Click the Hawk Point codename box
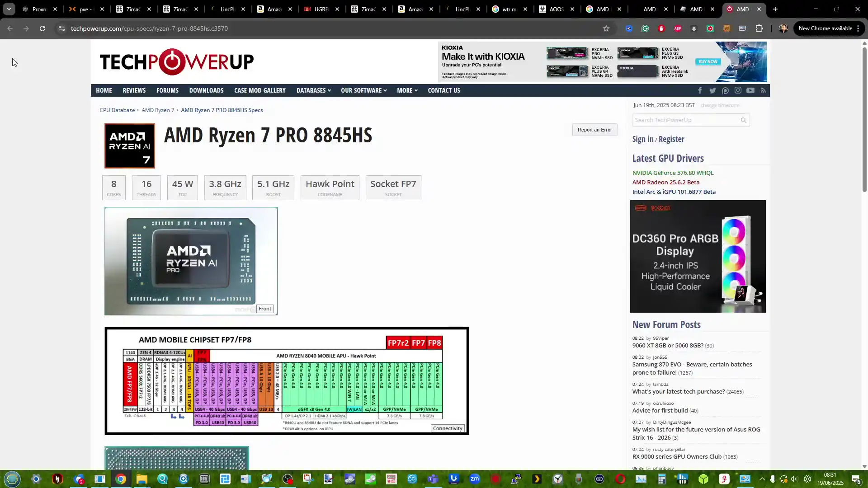 pos(330,188)
